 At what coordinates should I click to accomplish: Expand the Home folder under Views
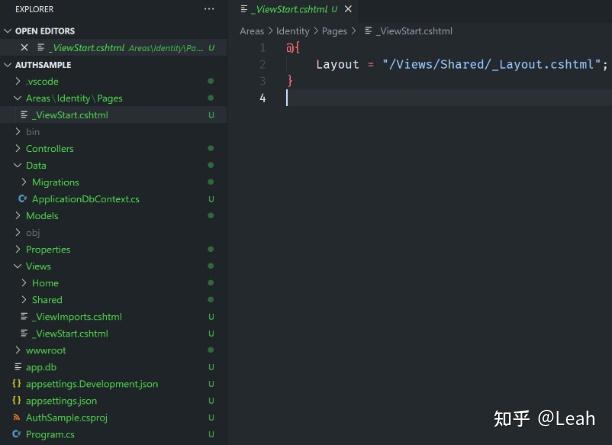(x=24, y=283)
